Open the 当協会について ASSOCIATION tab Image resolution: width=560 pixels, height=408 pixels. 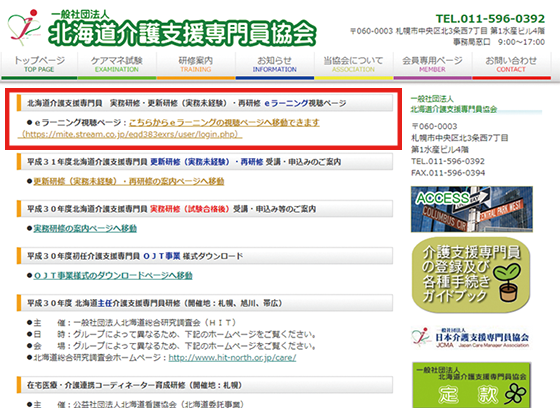pos(354,65)
